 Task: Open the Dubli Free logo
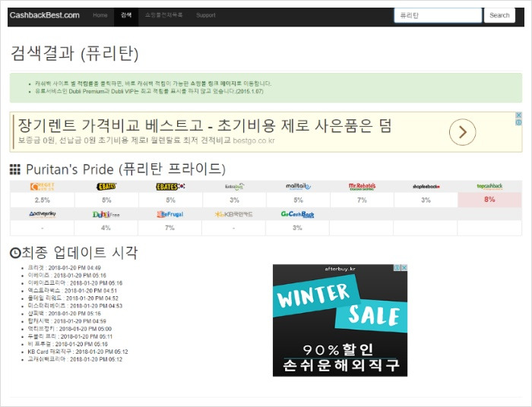[106, 215]
